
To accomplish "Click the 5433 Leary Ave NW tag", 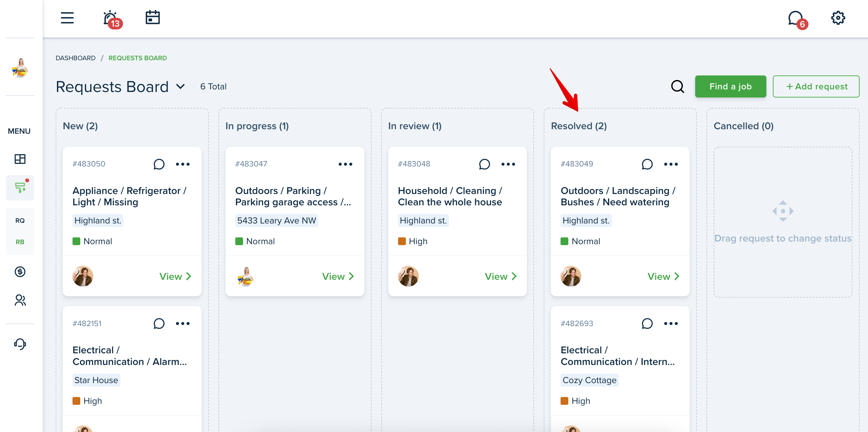I will (277, 221).
